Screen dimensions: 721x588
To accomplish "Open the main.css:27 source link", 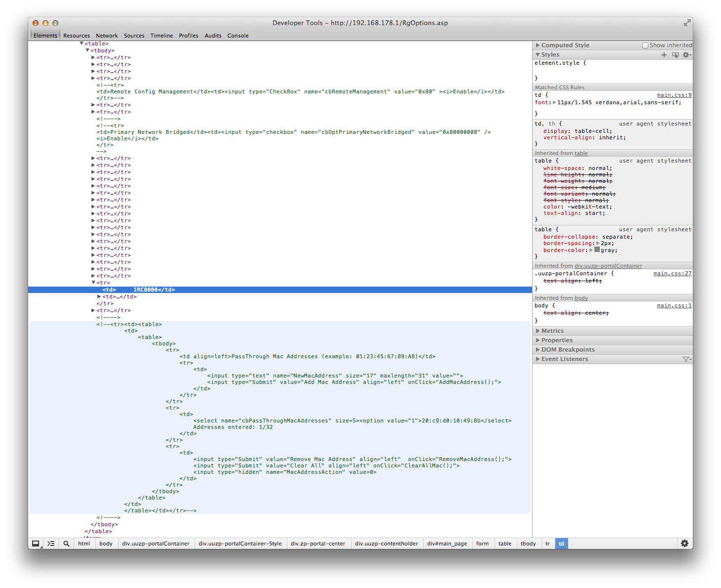I will point(672,273).
